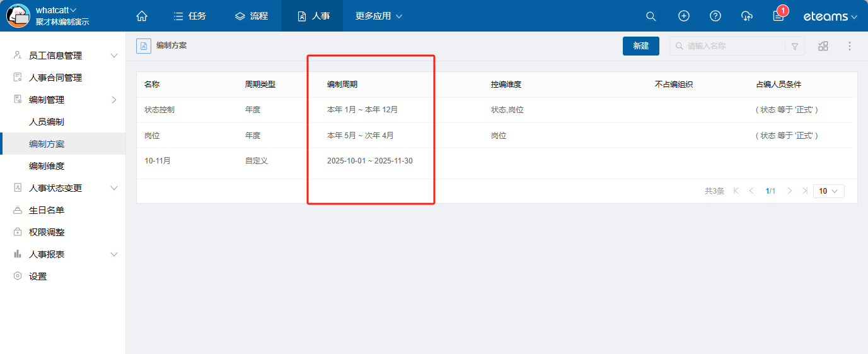The width and height of the screenshot is (868, 354).
Task: Open the 更多应用 dropdown menu
Action: tap(379, 16)
